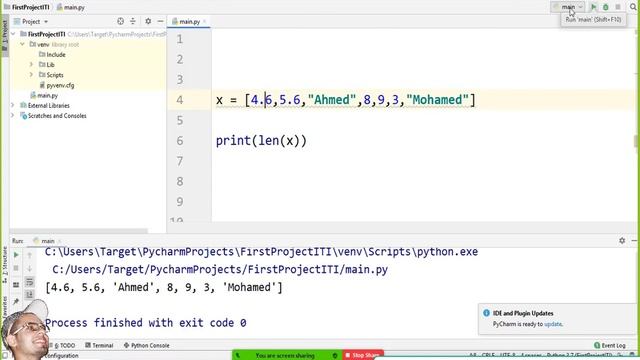The height and width of the screenshot is (360, 640).
Task: Click line number 6 in gutter
Action: tap(180, 141)
